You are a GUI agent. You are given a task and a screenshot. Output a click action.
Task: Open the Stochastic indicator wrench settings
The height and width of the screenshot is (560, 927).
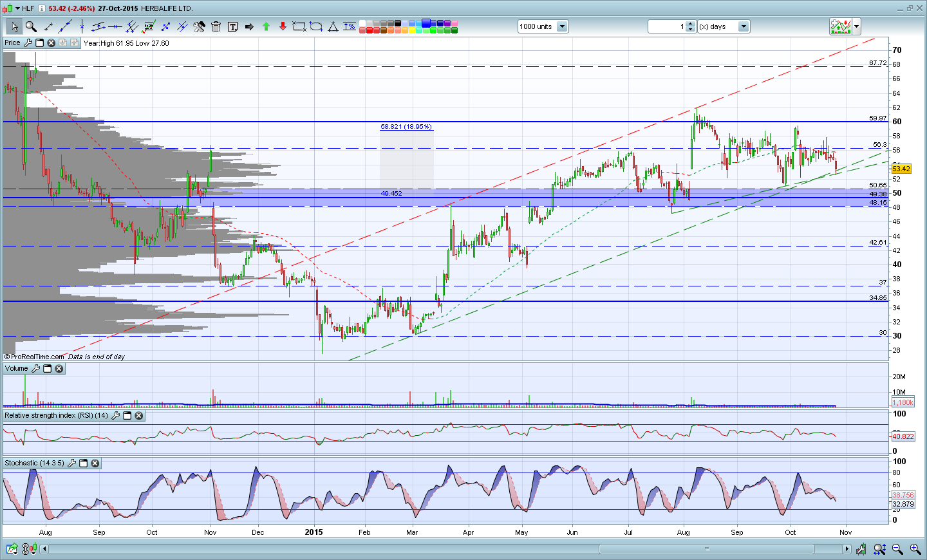tap(71, 463)
